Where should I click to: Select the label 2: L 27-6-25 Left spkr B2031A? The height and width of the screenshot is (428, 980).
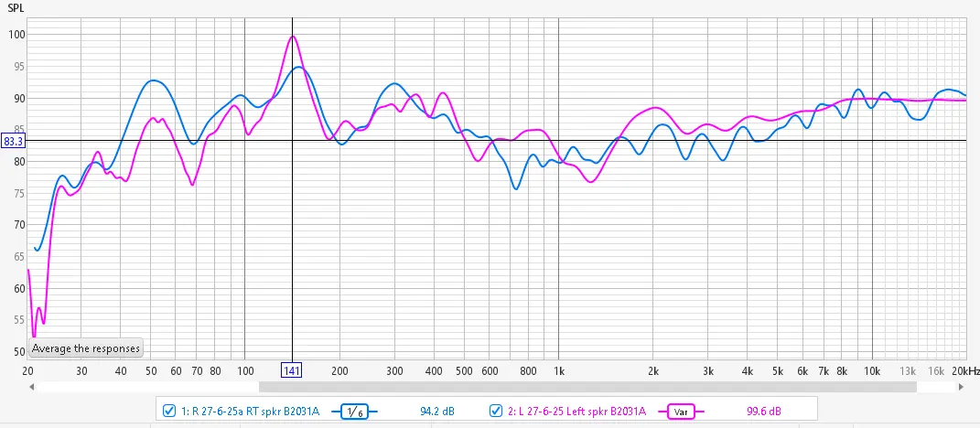[x=576, y=412]
